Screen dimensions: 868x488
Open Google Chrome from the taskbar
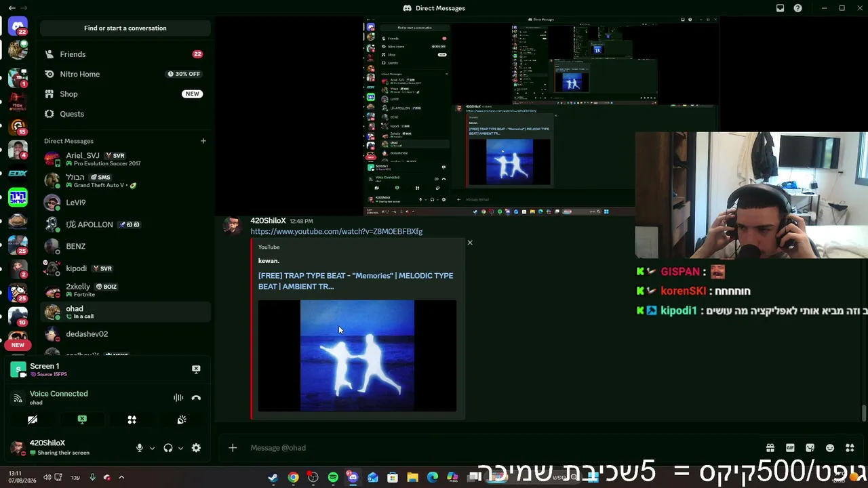tap(293, 478)
